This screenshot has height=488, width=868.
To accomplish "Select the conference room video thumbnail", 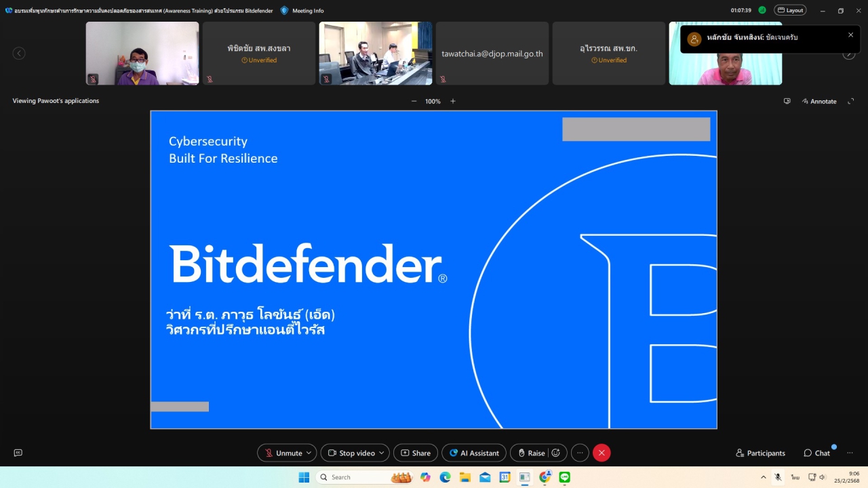I will coord(376,53).
